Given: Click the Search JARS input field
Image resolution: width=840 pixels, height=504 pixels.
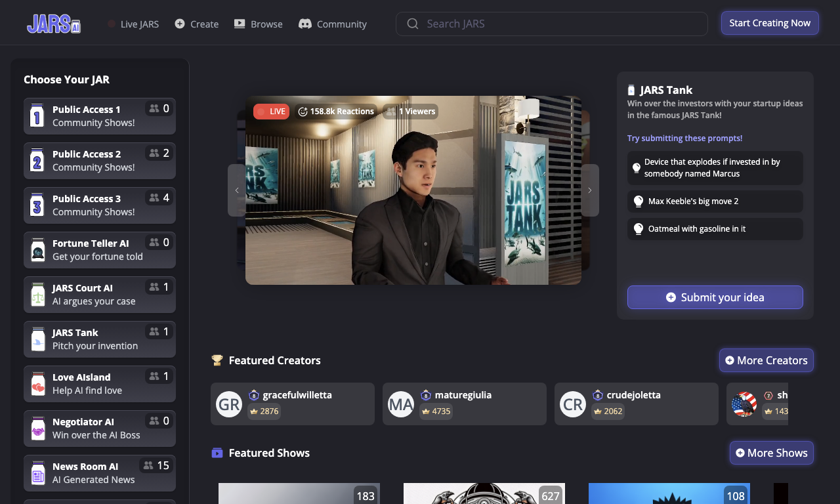Looking at the screenshot, I should click(x=552, y=24).
